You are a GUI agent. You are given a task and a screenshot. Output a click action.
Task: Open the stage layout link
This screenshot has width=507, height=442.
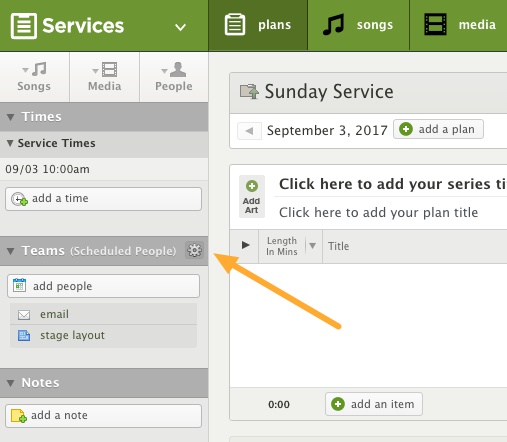pos(72,335)
